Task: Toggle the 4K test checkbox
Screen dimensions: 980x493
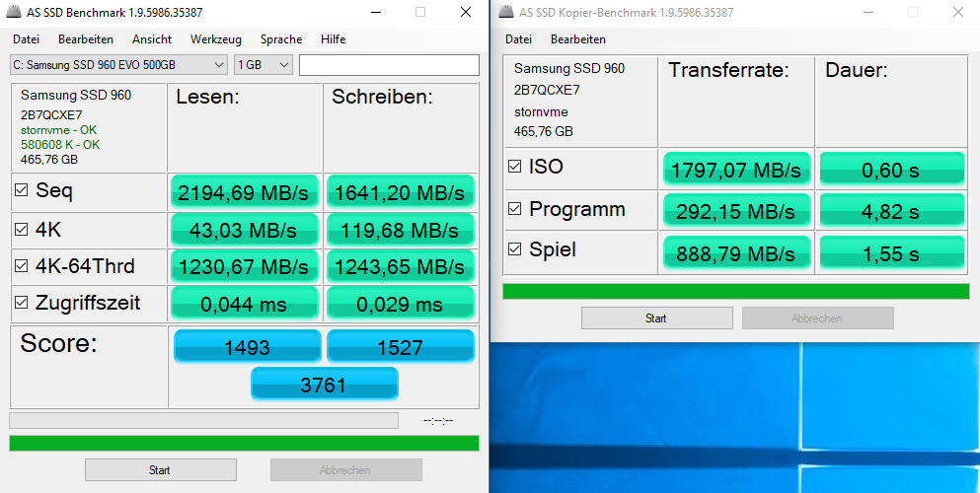Action: click(x=22, y=230)
